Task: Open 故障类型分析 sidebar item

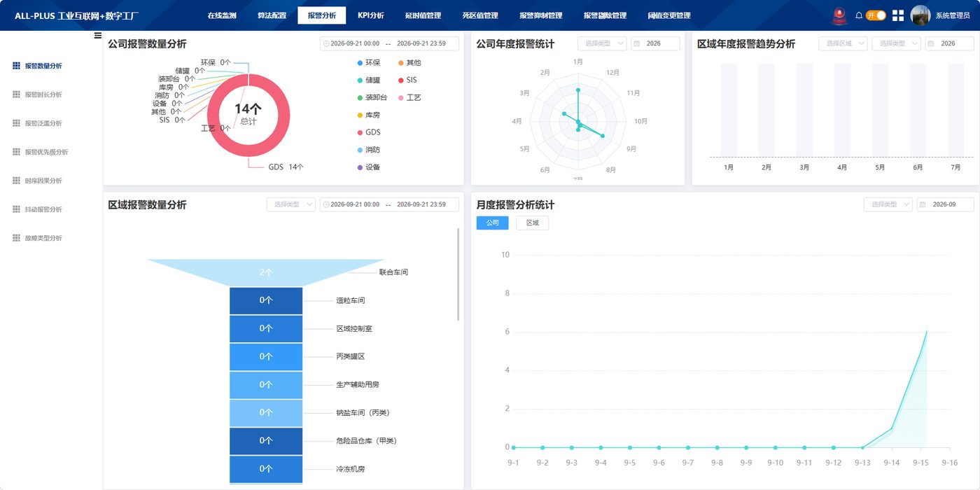Action: (x=43, y=238)
